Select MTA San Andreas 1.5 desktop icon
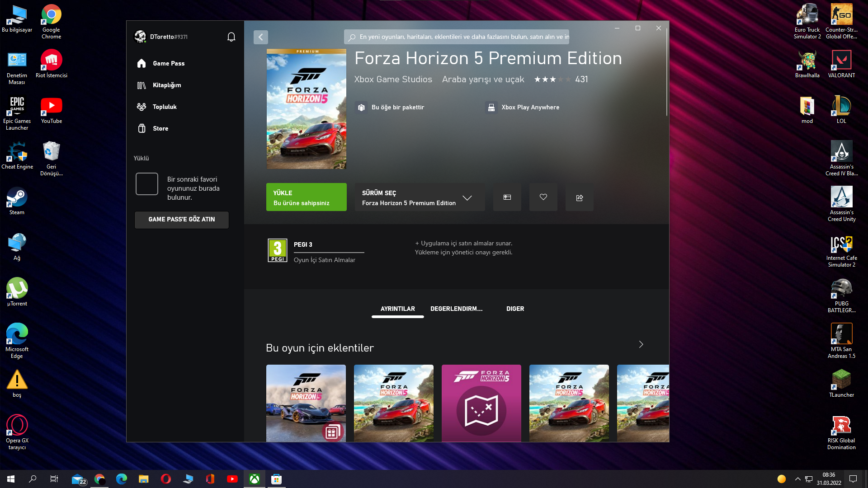Viewport: 868px width, 488px height. pos(841,341)
